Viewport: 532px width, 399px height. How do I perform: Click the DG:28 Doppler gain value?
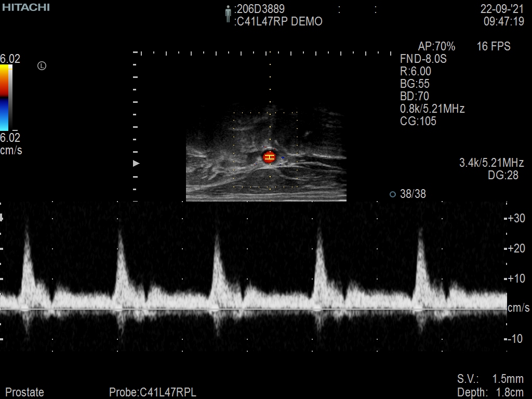click(503, 175)
